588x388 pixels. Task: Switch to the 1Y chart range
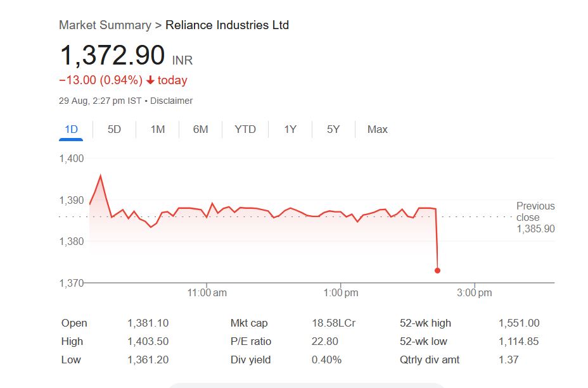(x=290, y=129)
